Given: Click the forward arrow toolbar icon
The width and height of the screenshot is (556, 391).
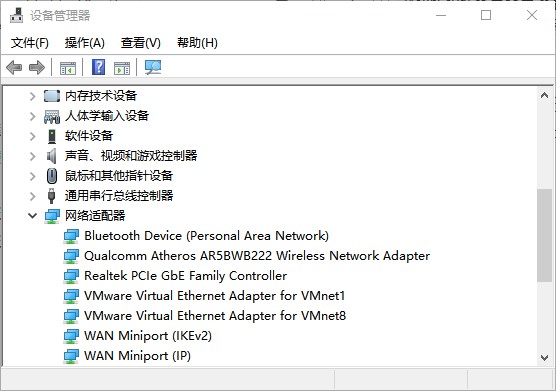Looking at the screenshot, I should pos(37,67).
